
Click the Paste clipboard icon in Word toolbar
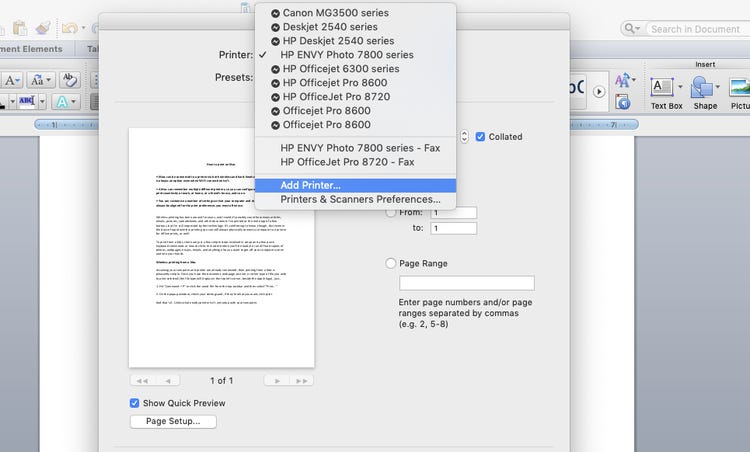[x=20, y=29]
